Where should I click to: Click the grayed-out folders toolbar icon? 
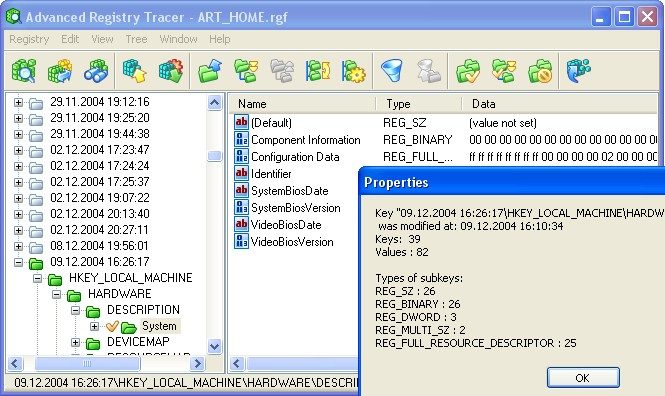tap(282, 70)
